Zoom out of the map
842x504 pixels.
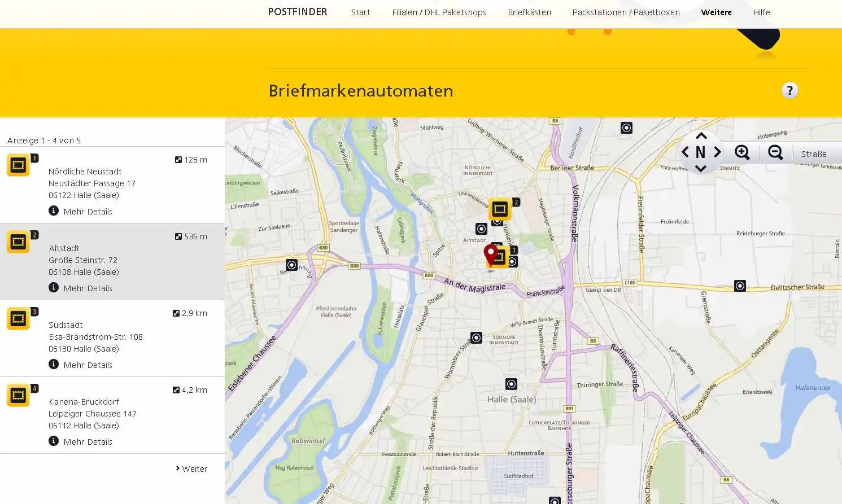click(x=775, y=152)
